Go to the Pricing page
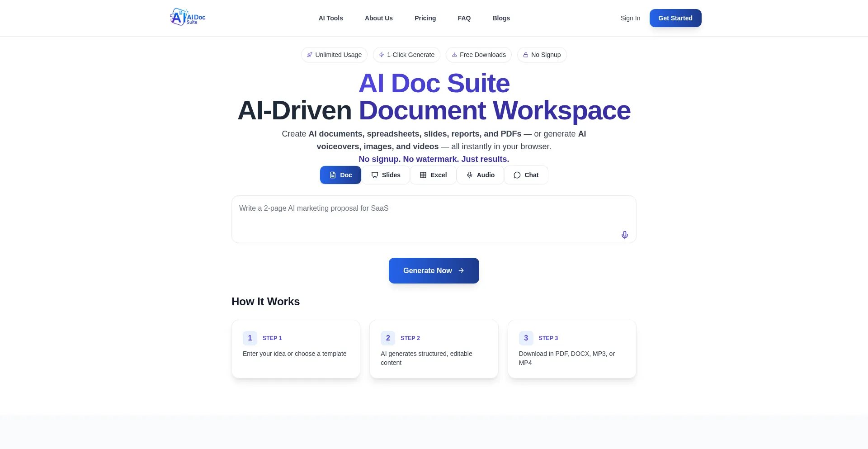 425,18
